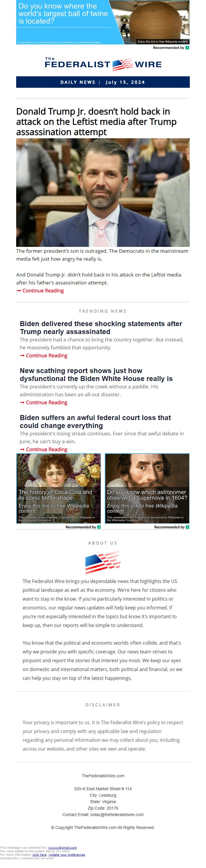Click the Donald Trump Jr. main headline

(x=96, y=122)
